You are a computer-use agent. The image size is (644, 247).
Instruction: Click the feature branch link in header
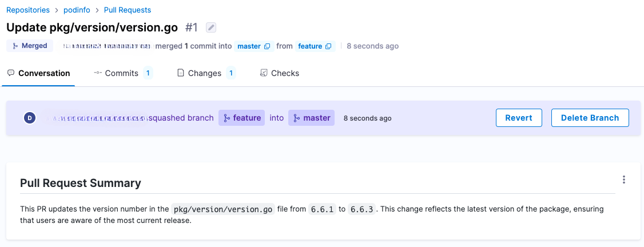310,46
